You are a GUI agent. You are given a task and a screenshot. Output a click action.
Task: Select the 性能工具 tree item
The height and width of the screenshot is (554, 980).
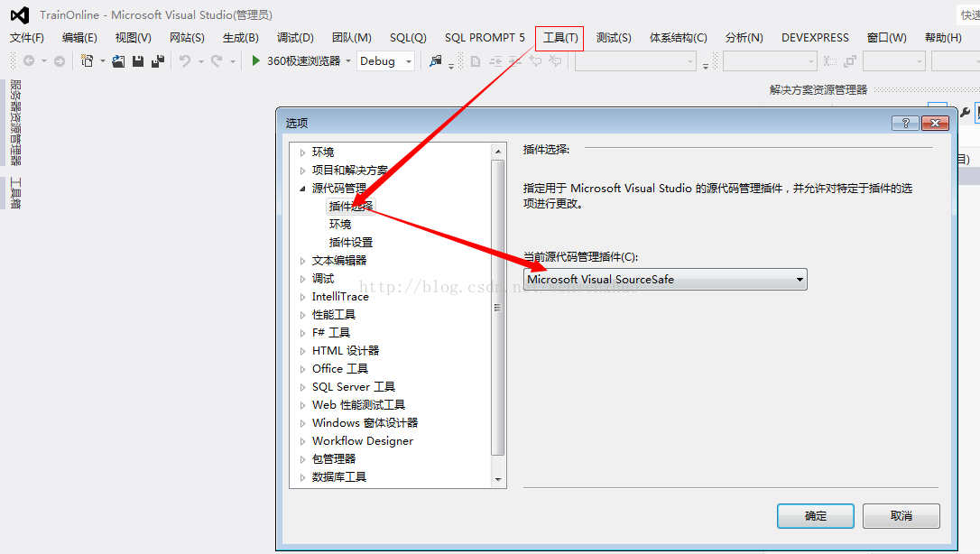[334, 315]
